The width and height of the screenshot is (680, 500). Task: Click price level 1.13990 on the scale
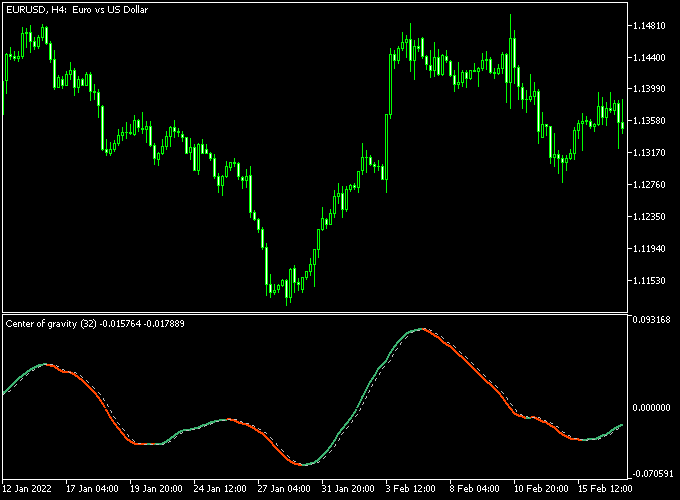pos(649,88)
